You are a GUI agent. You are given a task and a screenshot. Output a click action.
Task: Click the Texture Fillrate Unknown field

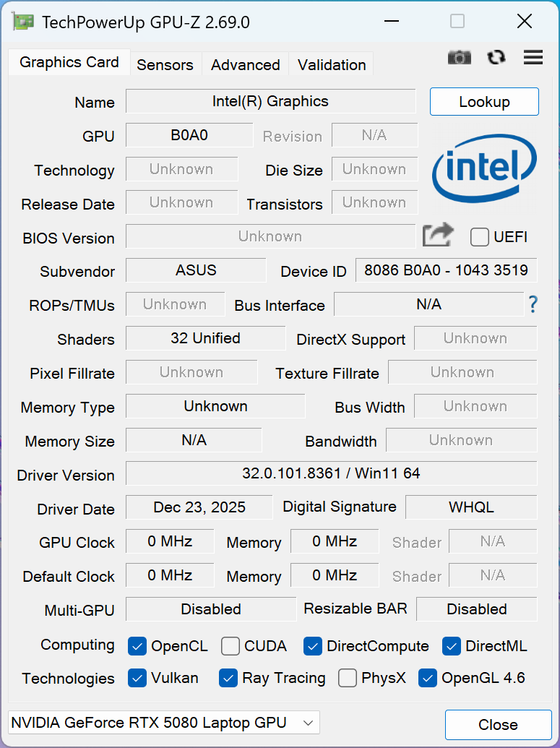[x=462, y=372]
